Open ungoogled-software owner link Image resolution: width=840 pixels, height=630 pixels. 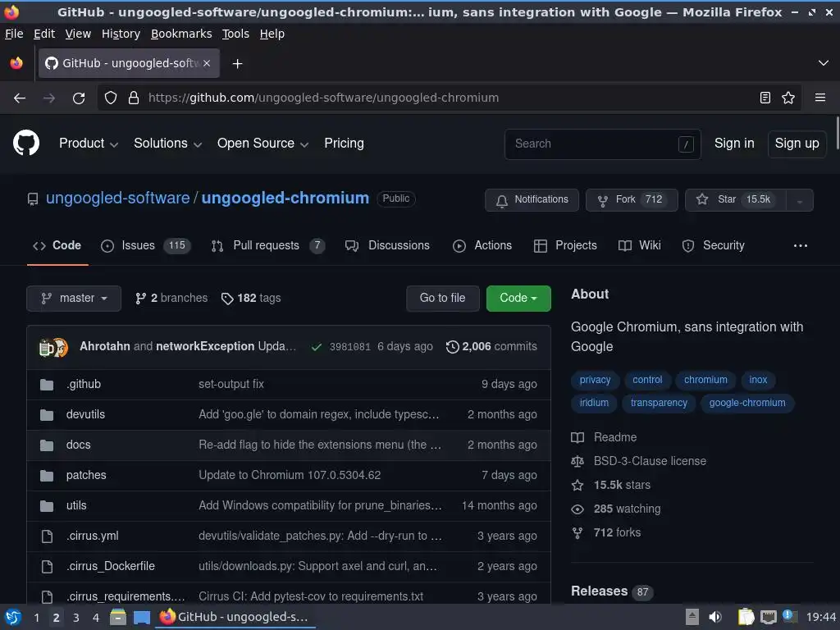(118, 199)
